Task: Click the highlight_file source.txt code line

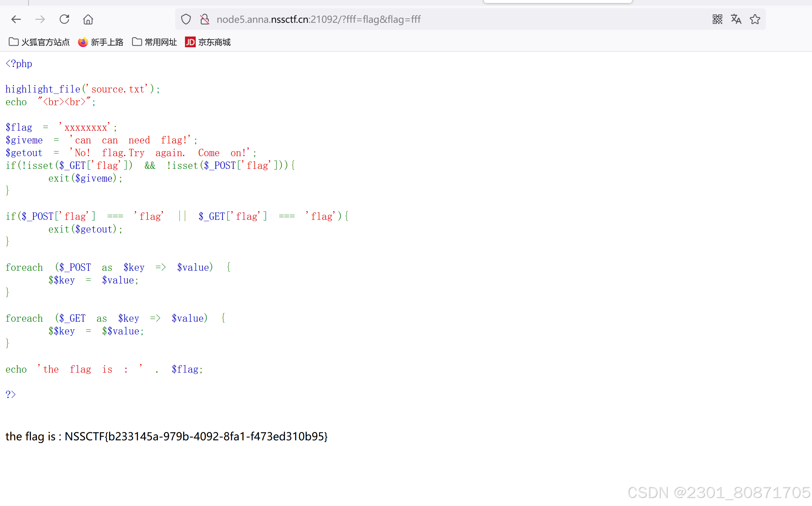Action: click(x=82, y=89)
